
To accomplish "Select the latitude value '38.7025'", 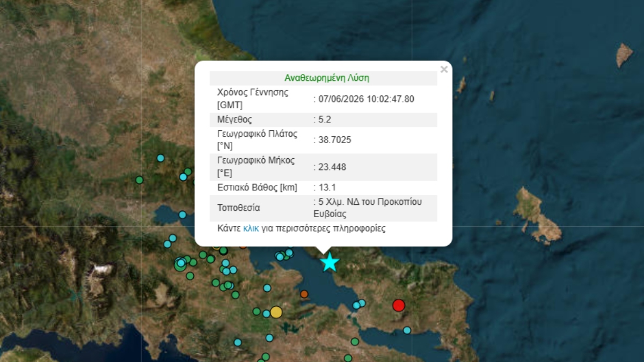I will click(x=335, y=140).
